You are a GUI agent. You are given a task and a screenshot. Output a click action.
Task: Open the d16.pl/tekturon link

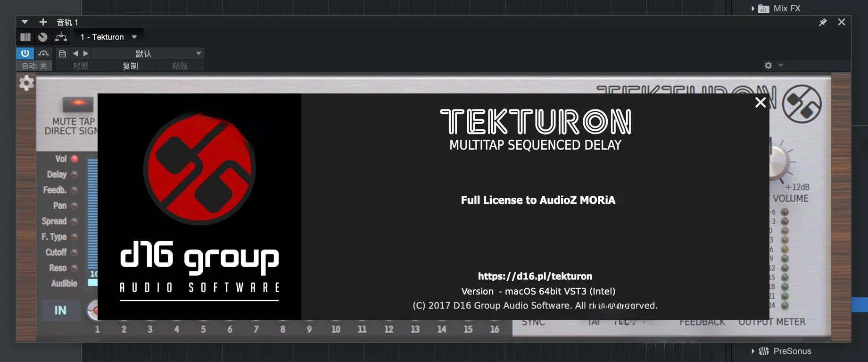coord(535,276)
